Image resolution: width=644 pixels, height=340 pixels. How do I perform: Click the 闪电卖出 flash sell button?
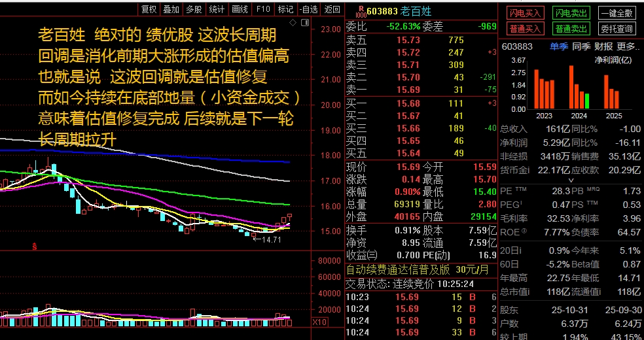[x=571, y=13]
